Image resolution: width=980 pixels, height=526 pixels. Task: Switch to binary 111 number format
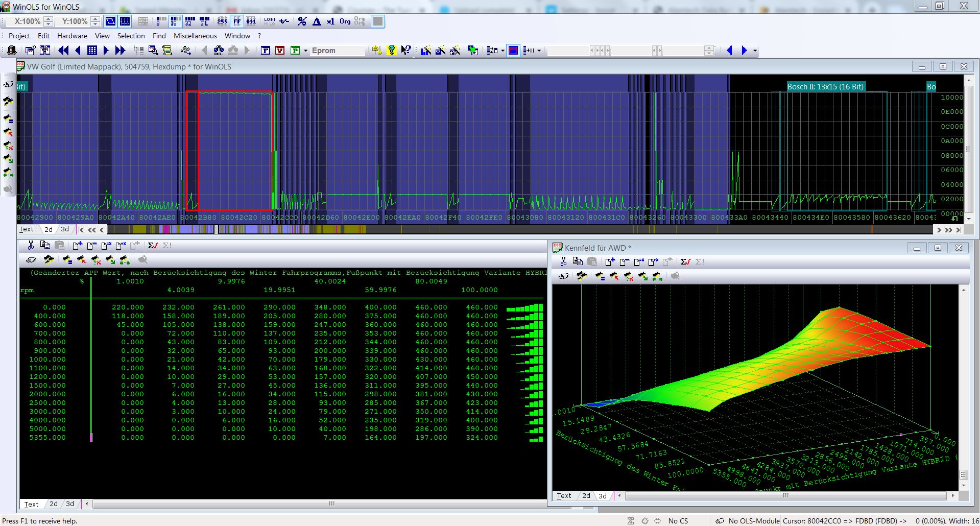251,21
